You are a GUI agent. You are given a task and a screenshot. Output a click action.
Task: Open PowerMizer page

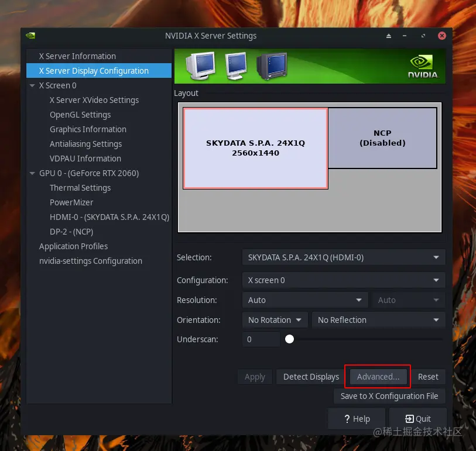pyautogui.click(x=99, y=202)
